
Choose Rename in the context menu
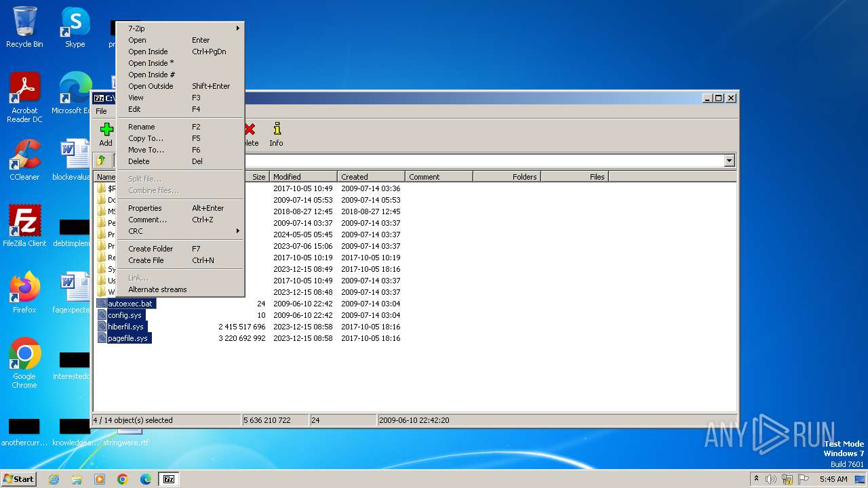pos(180,127)
